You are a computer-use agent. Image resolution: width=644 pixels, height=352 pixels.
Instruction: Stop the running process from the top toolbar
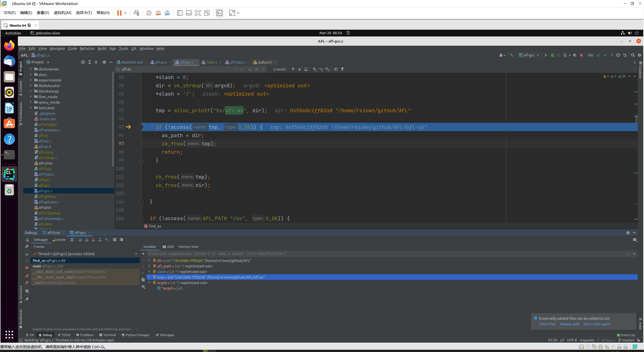click(x=581, y=55)
